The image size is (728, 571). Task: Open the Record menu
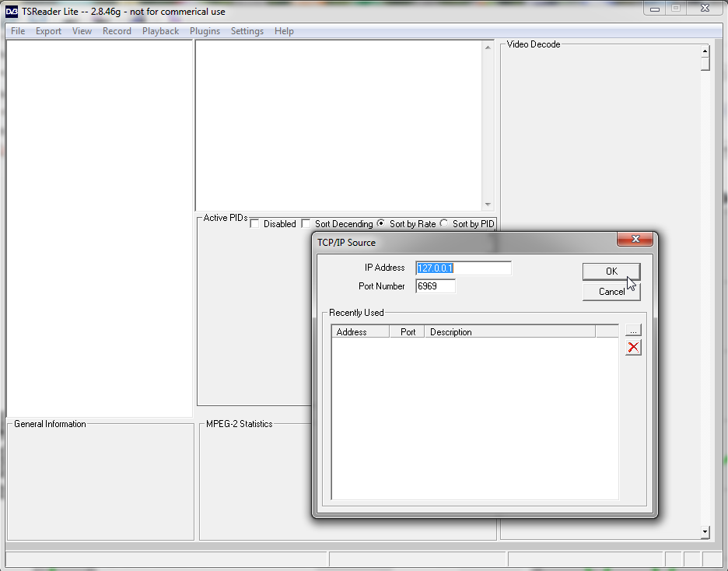(117, 31)
